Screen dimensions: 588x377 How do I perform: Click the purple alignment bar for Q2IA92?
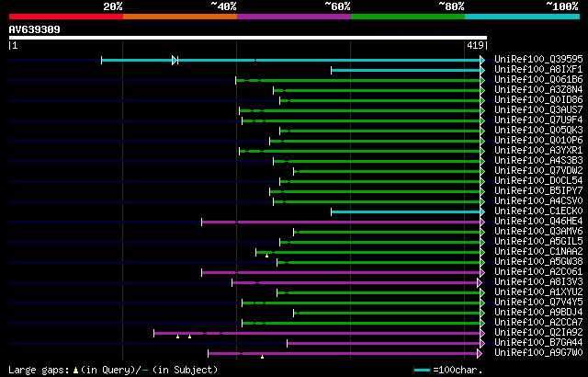coord(317,333)
